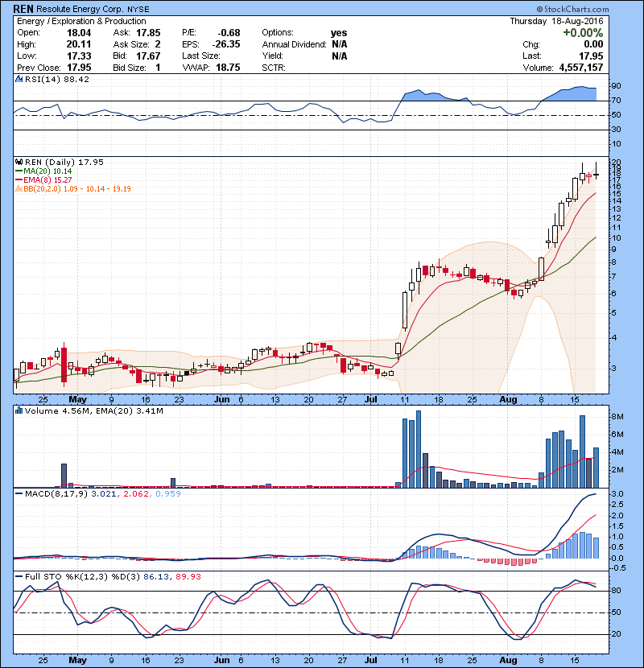The image size is (644, 668).
Task: Click the High value 20.11
Action: [79, 44]
